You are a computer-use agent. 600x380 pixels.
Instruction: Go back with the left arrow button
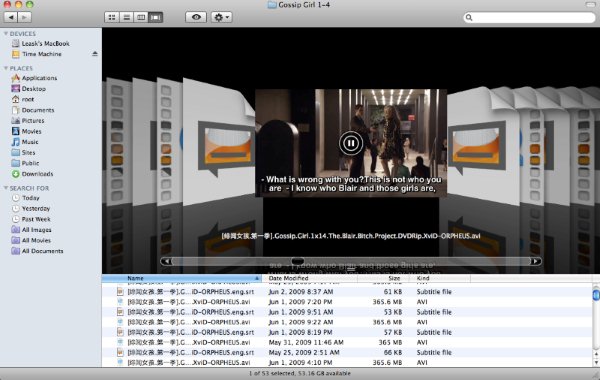11,17
